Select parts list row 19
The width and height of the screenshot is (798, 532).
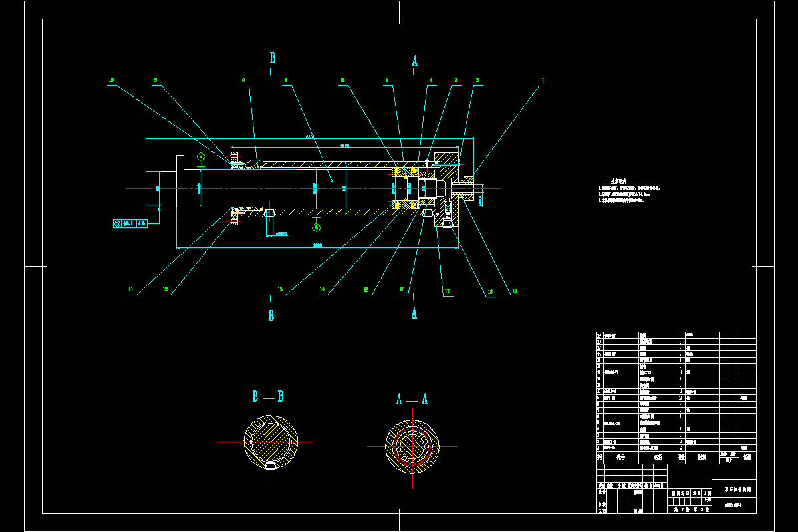tap(676, 335)
